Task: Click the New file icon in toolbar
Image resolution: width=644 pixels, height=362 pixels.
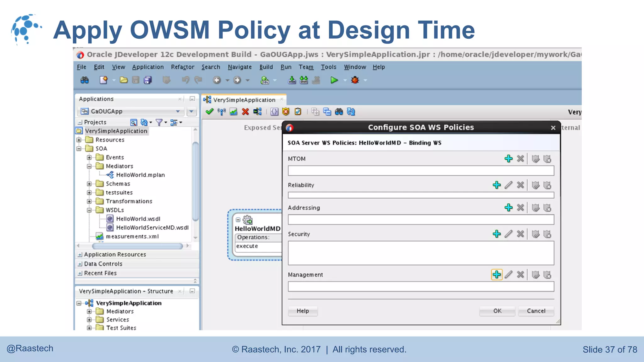Action: (103, 80)
